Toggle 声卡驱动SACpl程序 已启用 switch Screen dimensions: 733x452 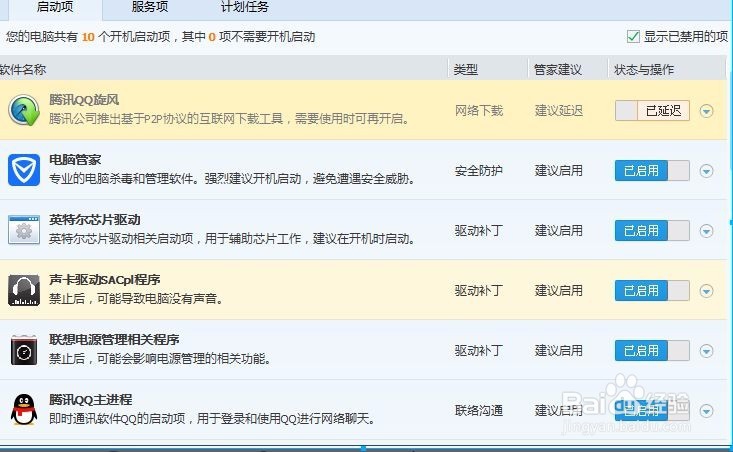pyautogui.click(x=652, y=291)
